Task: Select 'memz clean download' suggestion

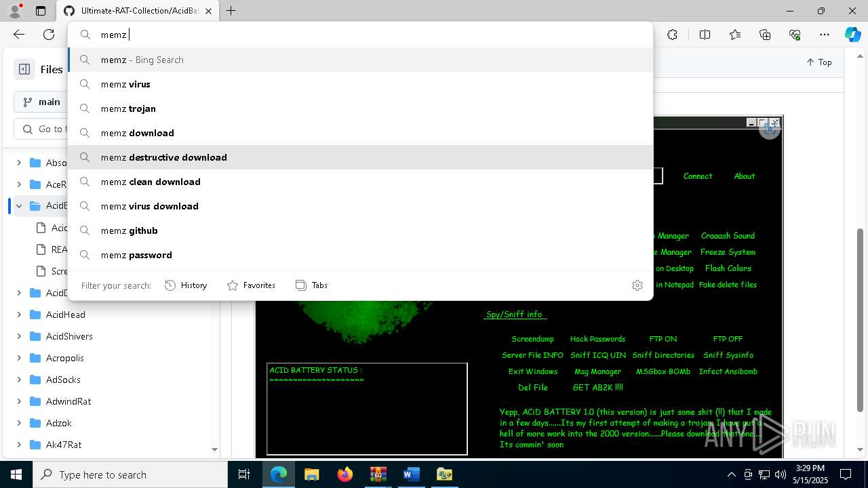Action: 360,182
